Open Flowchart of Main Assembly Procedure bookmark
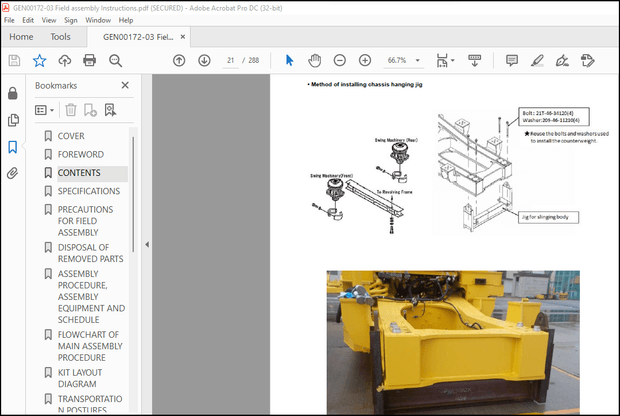 90,346
